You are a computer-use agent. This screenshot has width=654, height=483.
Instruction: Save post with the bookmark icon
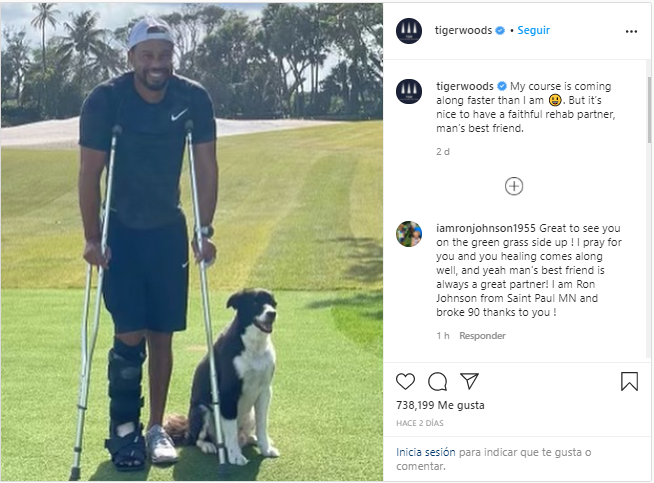(629, 381)
